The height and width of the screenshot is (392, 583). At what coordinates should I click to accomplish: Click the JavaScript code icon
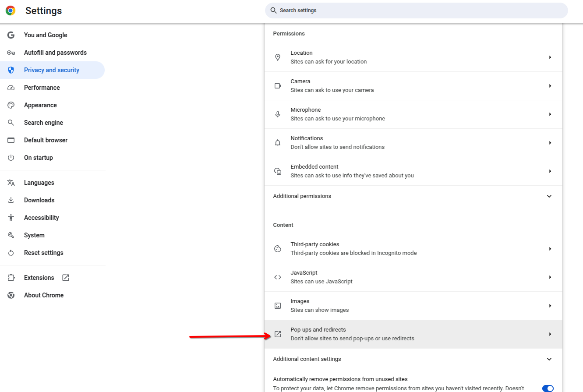pos(278,277)
